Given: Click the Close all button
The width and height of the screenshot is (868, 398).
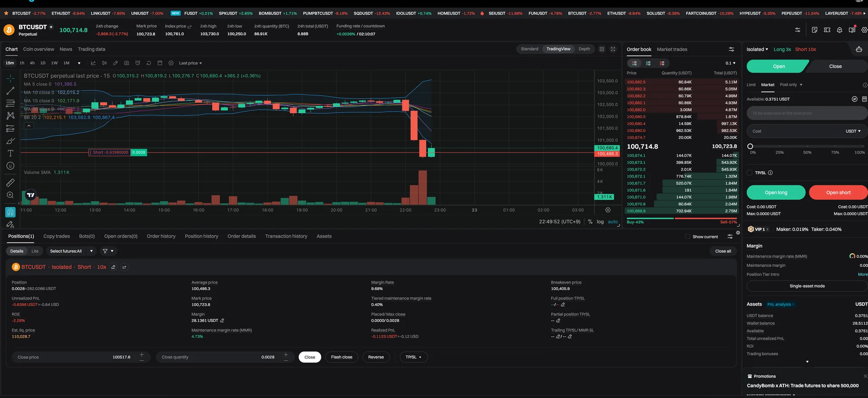Looking at the screenshot, I should [723, 251].
